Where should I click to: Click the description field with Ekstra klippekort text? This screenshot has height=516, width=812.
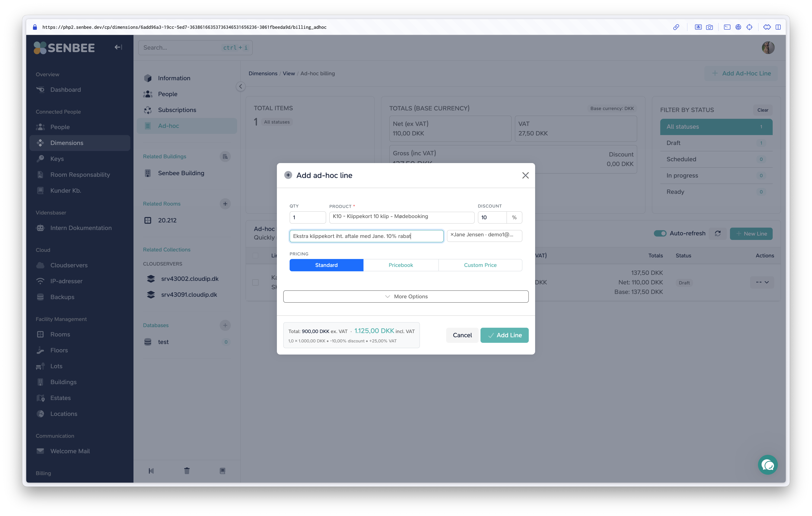click(366, 236)
